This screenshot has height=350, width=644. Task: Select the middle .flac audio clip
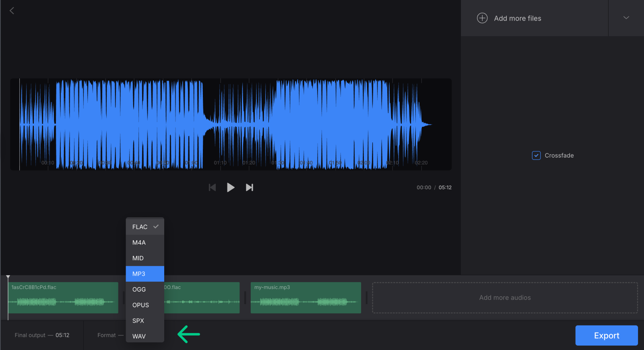coord(202,298)
